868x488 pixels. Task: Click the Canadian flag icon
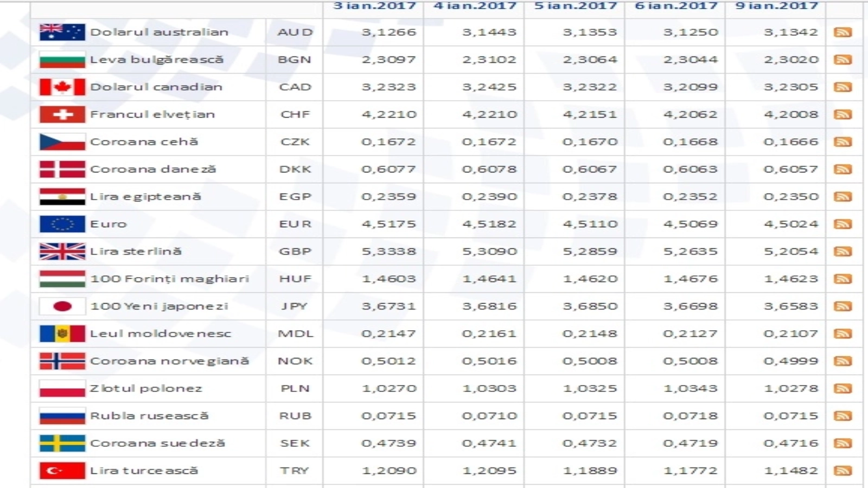(62, 87)
